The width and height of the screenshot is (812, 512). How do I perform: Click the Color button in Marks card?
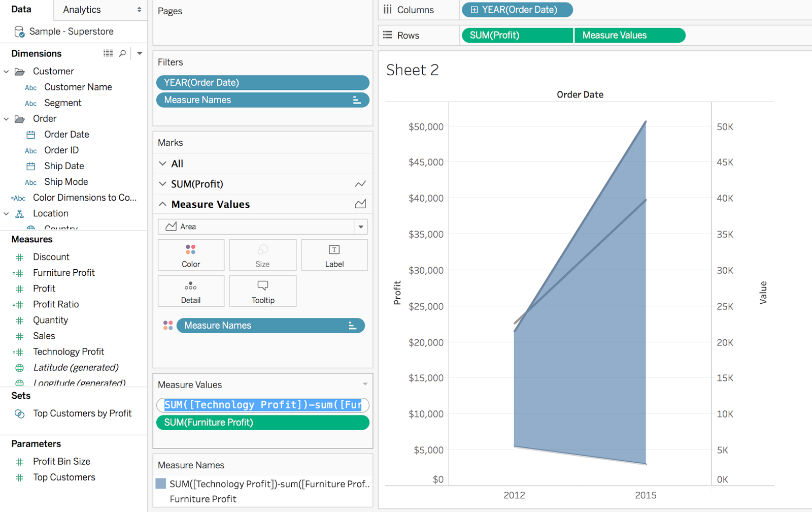click(x=191, y=255)
